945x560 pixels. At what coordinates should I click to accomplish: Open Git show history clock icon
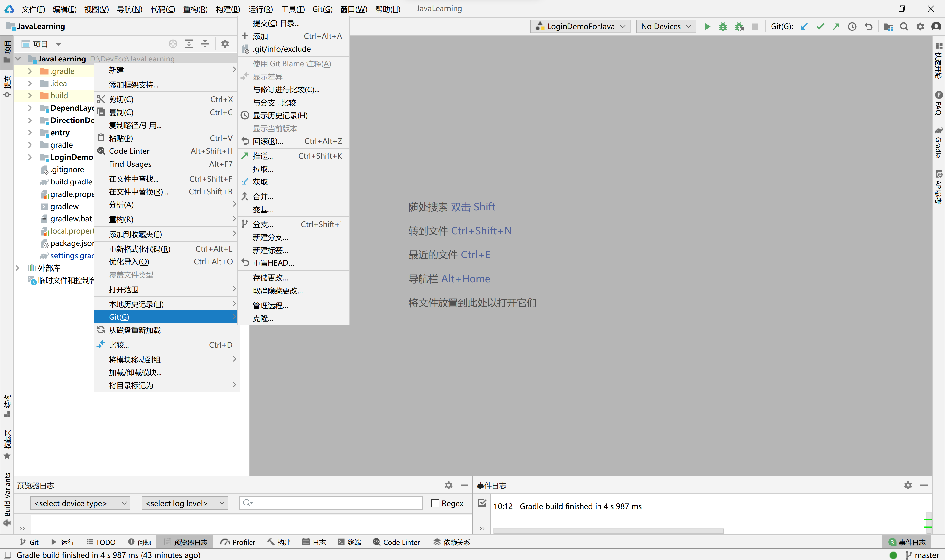point(852,26)
